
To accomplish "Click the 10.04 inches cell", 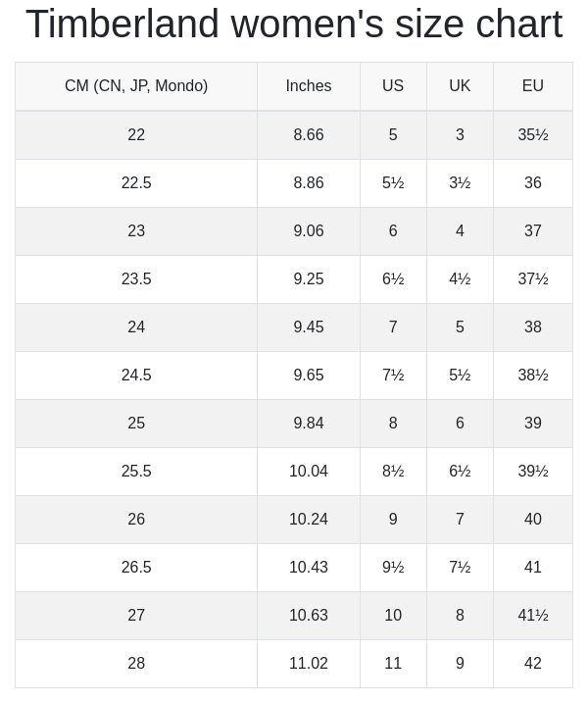I will coord(309,472).
